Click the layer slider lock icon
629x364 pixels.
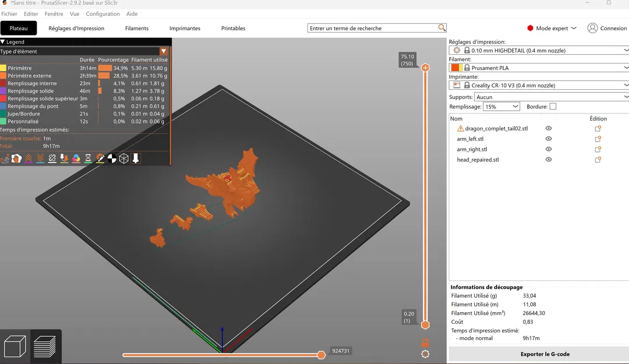(x=425, y=342)
